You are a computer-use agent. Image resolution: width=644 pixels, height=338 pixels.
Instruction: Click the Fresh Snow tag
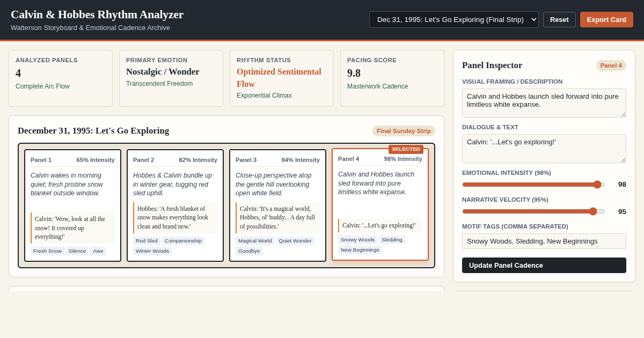[x=47, y=251]
